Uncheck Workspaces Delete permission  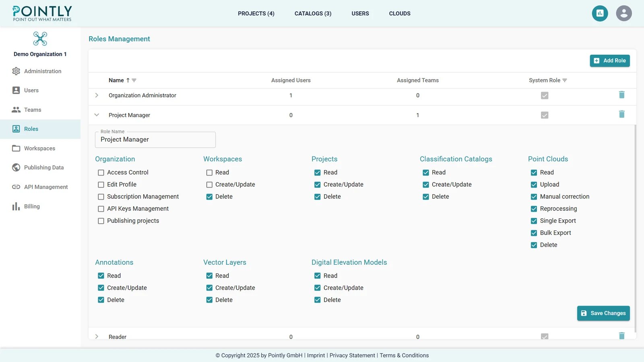(x=209, y=197)
